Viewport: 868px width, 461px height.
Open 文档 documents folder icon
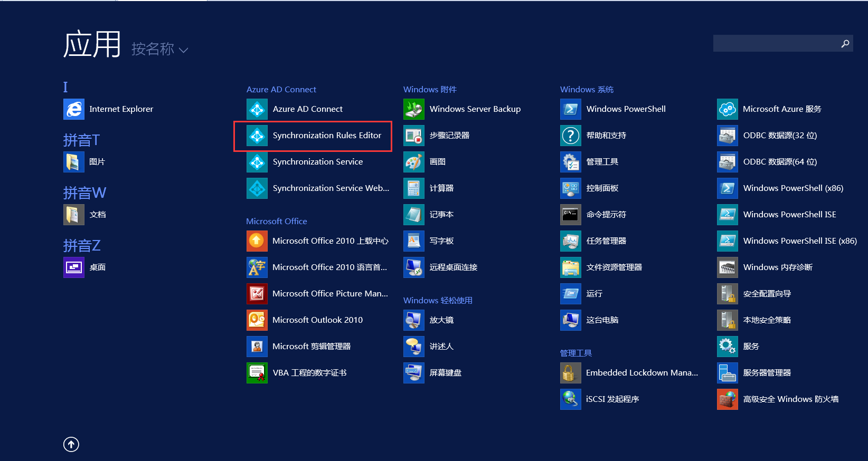74,215
